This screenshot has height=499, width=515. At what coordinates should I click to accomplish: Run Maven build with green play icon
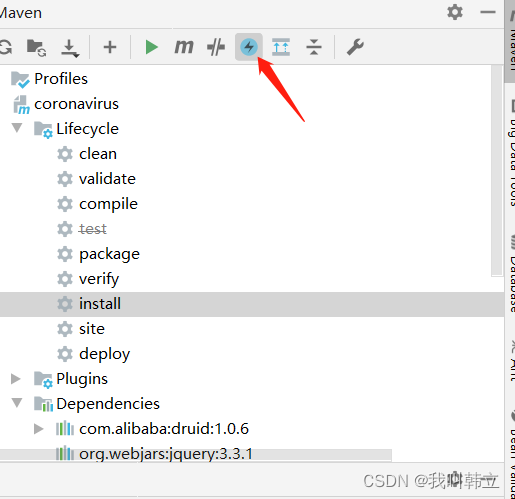point(152,47)
